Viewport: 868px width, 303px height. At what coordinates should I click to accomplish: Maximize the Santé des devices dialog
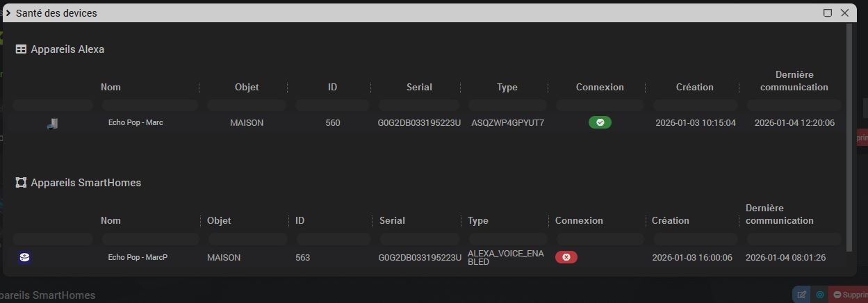click(828, 13)
